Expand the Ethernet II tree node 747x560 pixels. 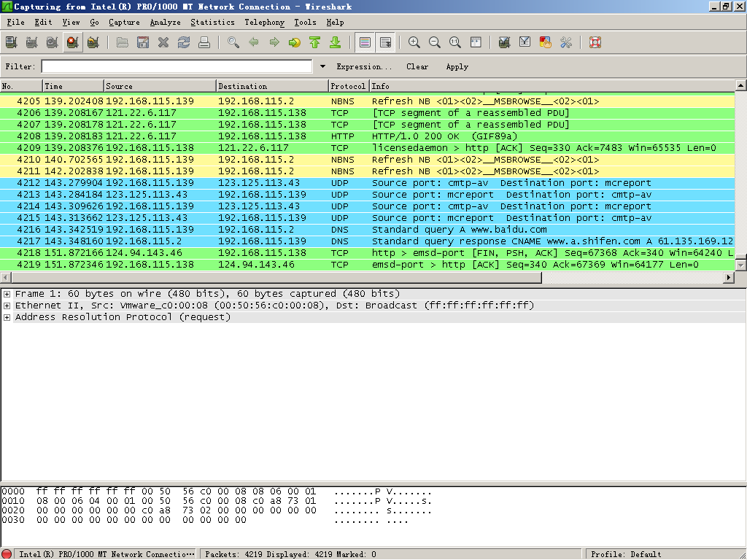coord(7,306)
